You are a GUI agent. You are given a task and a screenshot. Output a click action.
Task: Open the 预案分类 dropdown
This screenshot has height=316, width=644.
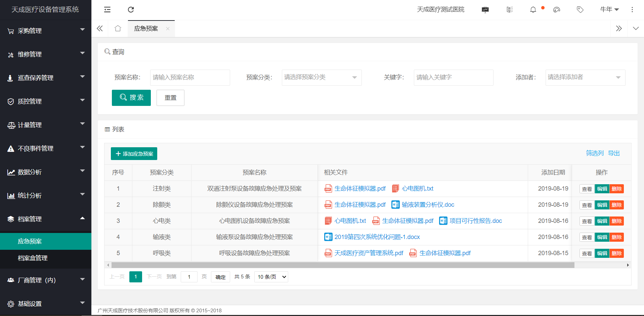pyautogui.click(x=321, y=77)
